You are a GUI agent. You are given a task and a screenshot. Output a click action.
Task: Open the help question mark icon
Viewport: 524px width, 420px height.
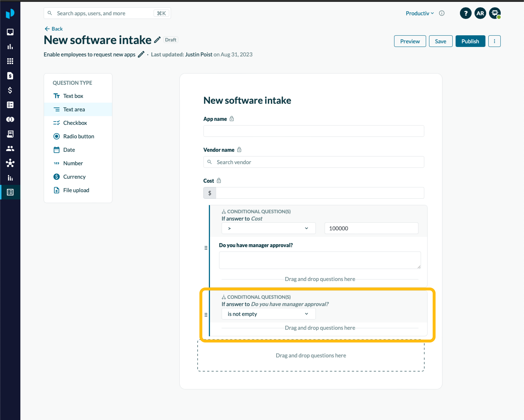(x=465, y=13)
